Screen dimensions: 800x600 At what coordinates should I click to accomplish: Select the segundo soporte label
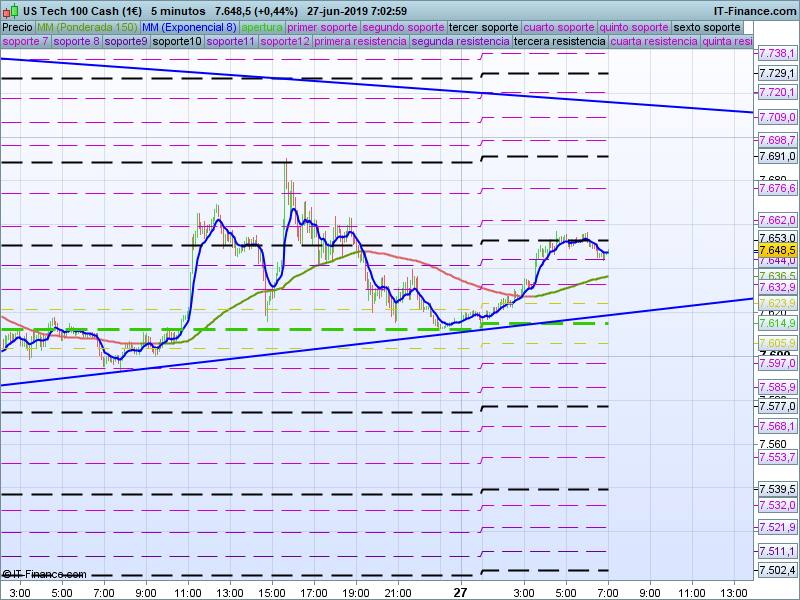(403, 27)
